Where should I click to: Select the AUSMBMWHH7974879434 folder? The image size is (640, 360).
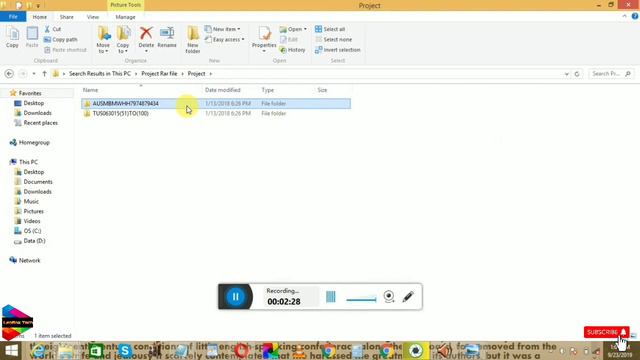click(216, 104)
